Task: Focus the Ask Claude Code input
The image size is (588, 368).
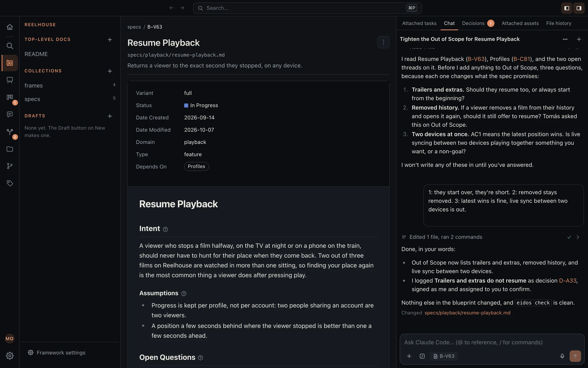Action: coord(492,342)
